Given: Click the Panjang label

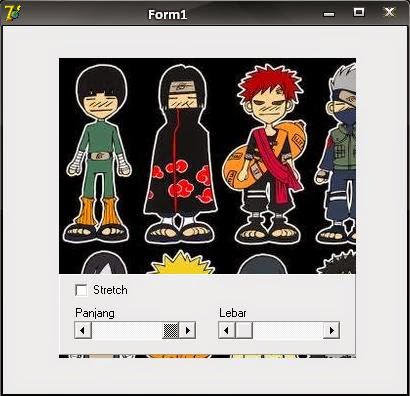Looking at the screenshot, I should click(95, 313).
